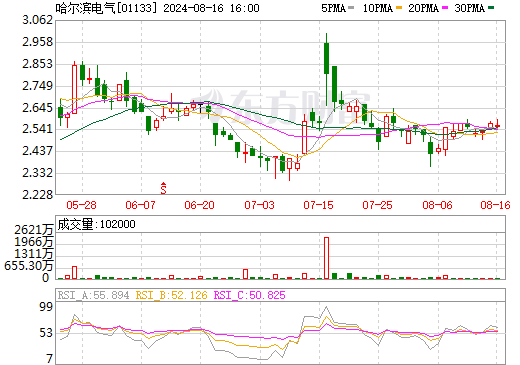Click date axis label 08-16

[495, 205]
